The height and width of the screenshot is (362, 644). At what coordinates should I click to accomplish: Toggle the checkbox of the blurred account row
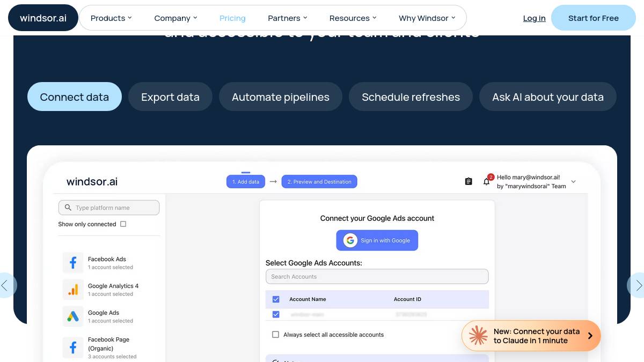[x=276, y=314]
